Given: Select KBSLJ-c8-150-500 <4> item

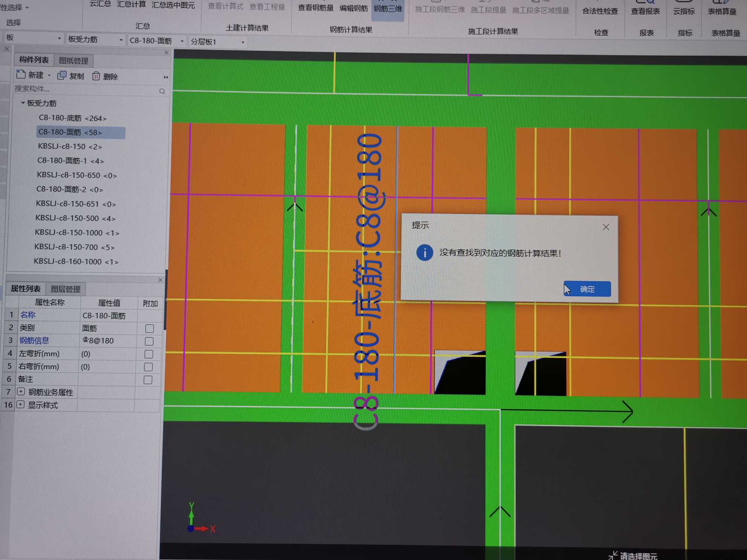Looking at the screenshot, I should [75, 218].
